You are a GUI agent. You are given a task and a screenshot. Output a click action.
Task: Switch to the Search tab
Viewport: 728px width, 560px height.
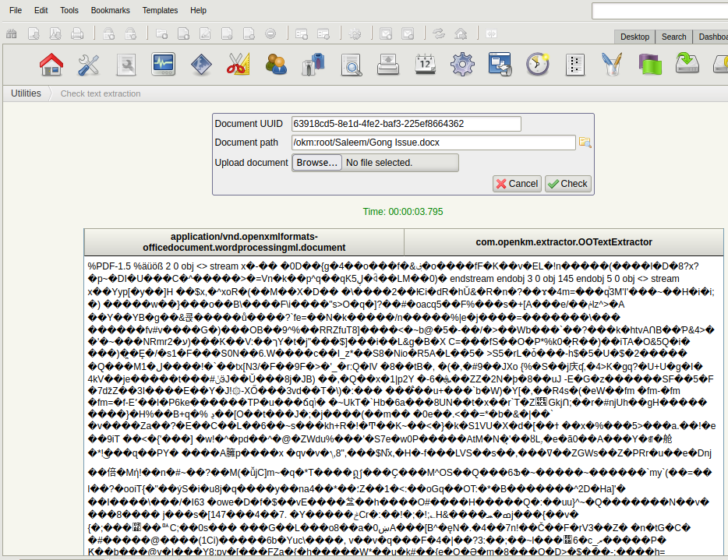(x=673, y=37)
